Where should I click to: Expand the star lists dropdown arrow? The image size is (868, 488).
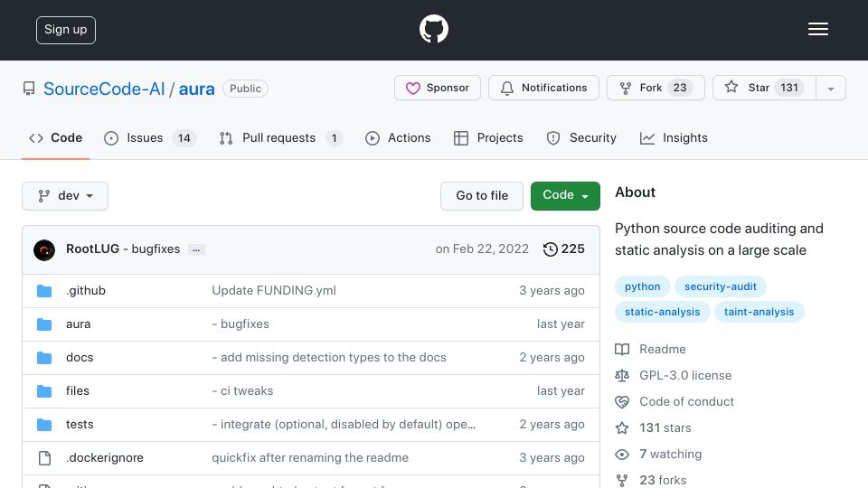tap(830, 89)
